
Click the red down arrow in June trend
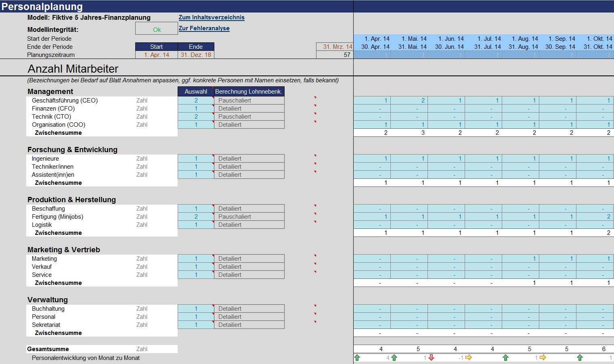(x=431, y=358)
